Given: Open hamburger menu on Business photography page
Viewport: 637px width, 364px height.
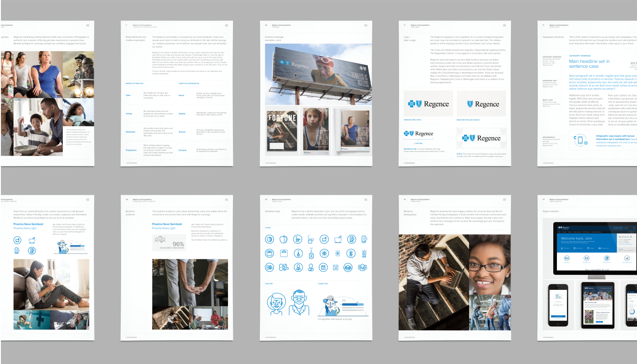Looking at the screenshot, I should (x=504, y=200).
